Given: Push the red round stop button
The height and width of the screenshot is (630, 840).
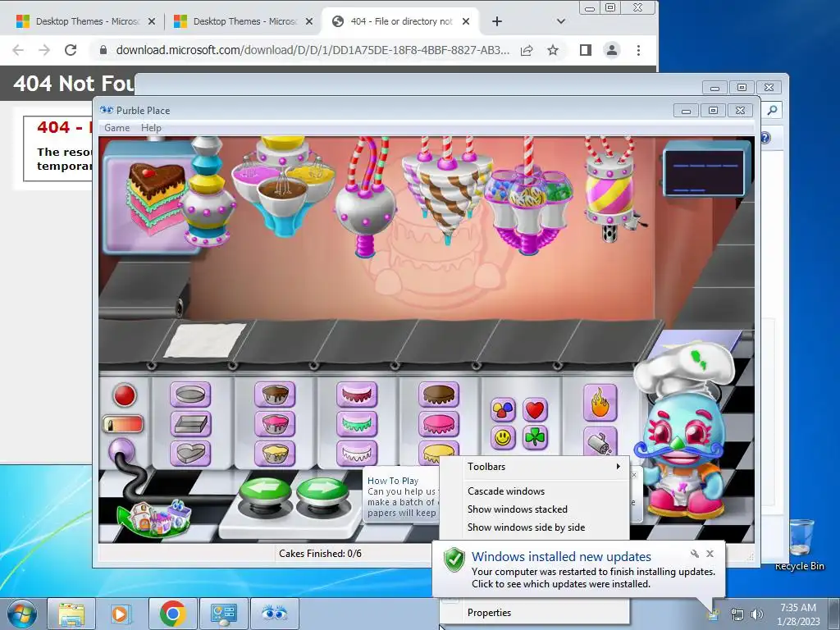Looking at the screenshot, I should pos(125,395).
